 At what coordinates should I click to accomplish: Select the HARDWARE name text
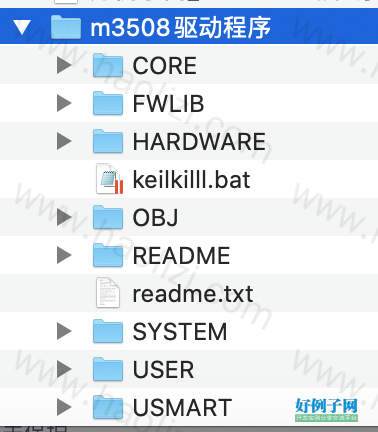[199, 142]
